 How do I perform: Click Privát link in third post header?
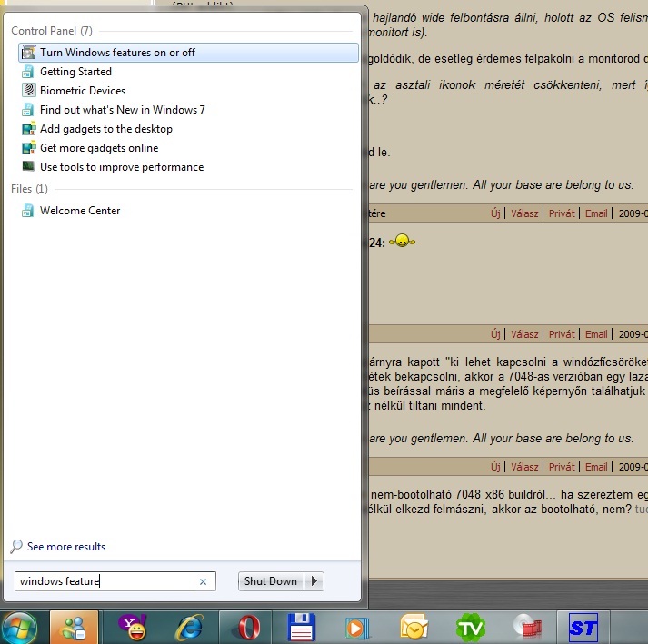562,467
